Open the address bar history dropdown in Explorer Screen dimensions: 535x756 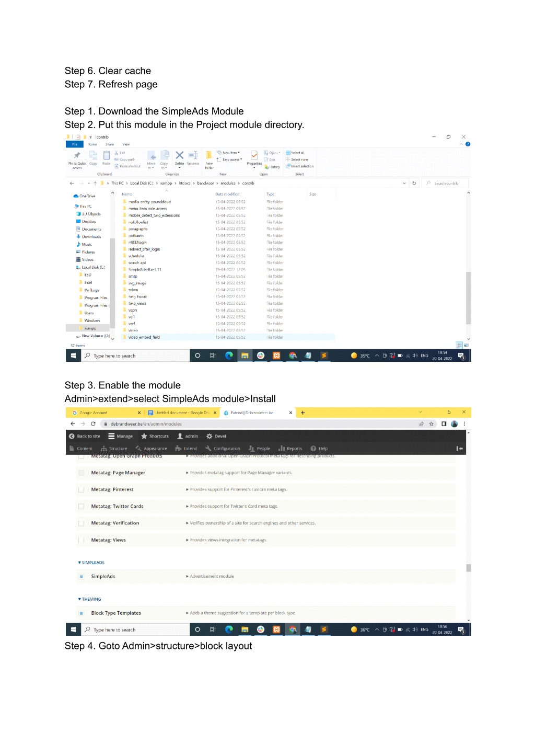pyautogui.click(x=404, y=183)
